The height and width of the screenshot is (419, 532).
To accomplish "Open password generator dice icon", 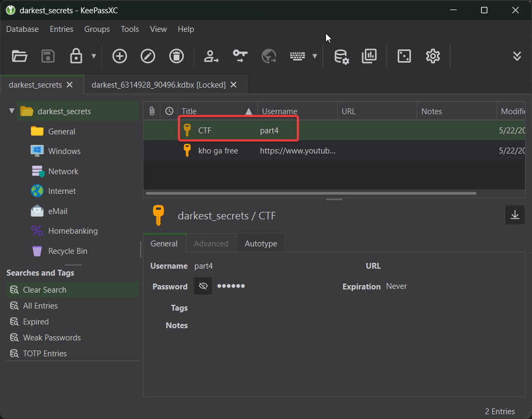I will [x=404, y=56].
